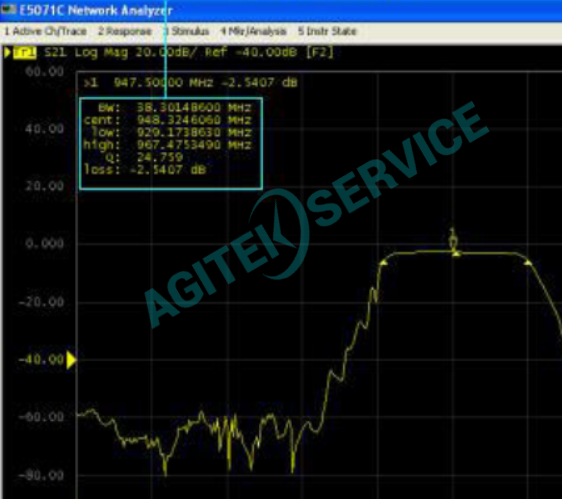This screenshot has height=499, width=562.
Task: Click the yellow reference level marker at -40.00
Action: coord(71,360)
